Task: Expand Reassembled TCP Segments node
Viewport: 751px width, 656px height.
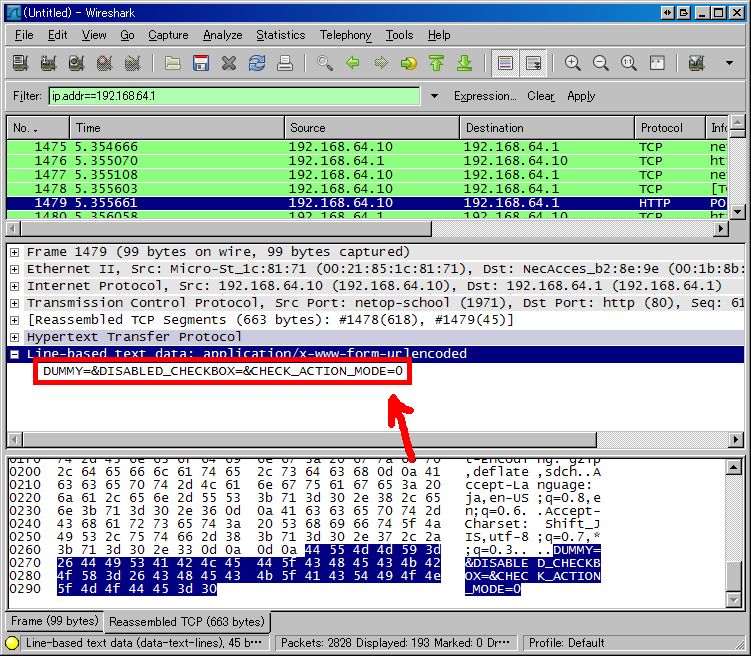Action: tap(15, 320)
